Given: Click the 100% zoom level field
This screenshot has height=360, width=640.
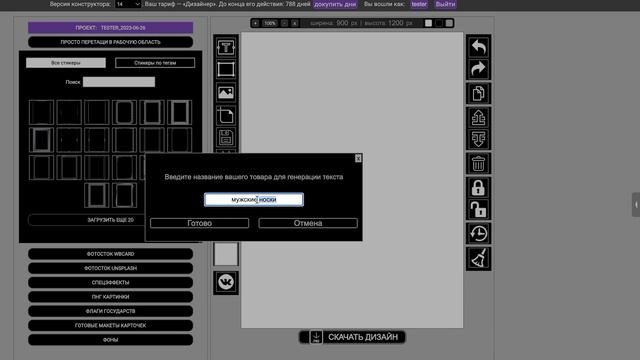Looking at the screenshot, I should [270, 23].
